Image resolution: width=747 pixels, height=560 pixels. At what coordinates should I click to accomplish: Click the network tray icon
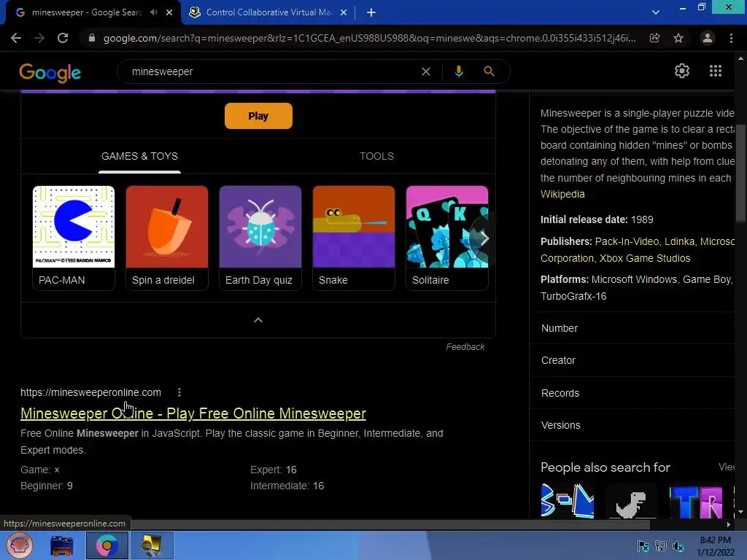(x=661, y=546)
